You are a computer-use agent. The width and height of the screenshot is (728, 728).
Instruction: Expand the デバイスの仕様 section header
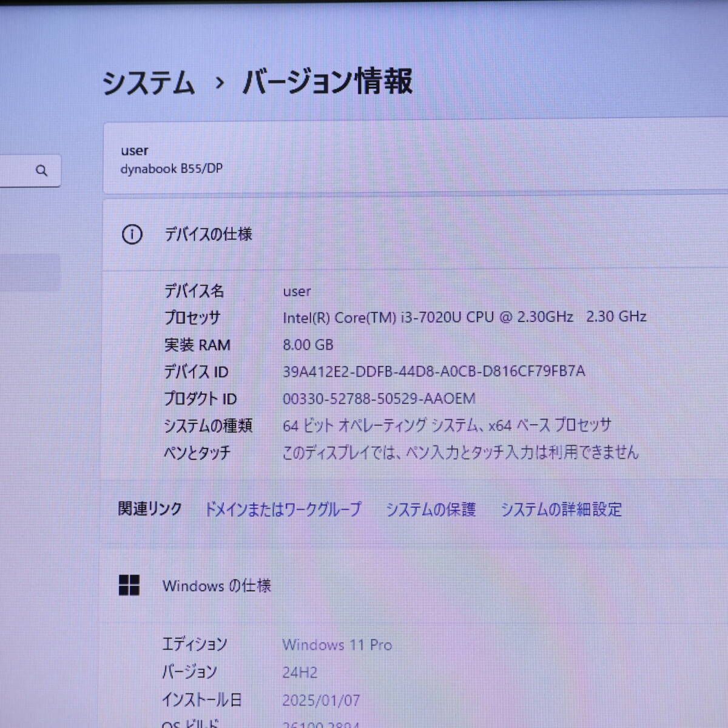coord(416,234)
